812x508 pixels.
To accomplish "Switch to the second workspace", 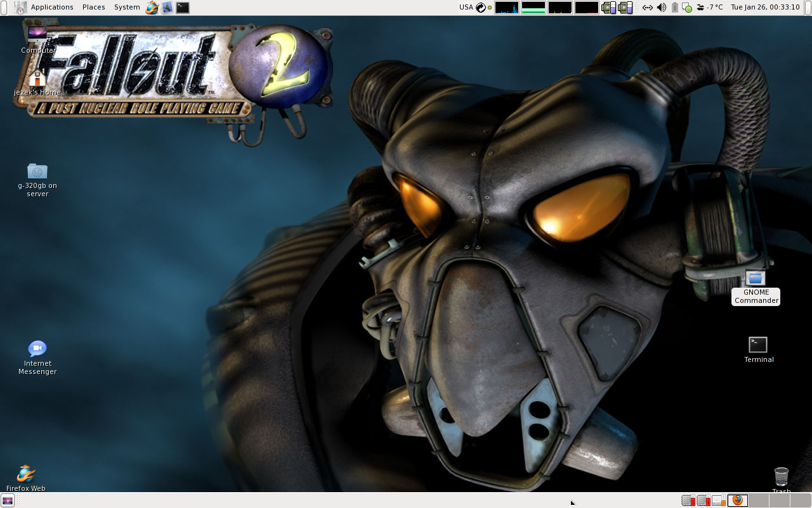I will [759, 500].
